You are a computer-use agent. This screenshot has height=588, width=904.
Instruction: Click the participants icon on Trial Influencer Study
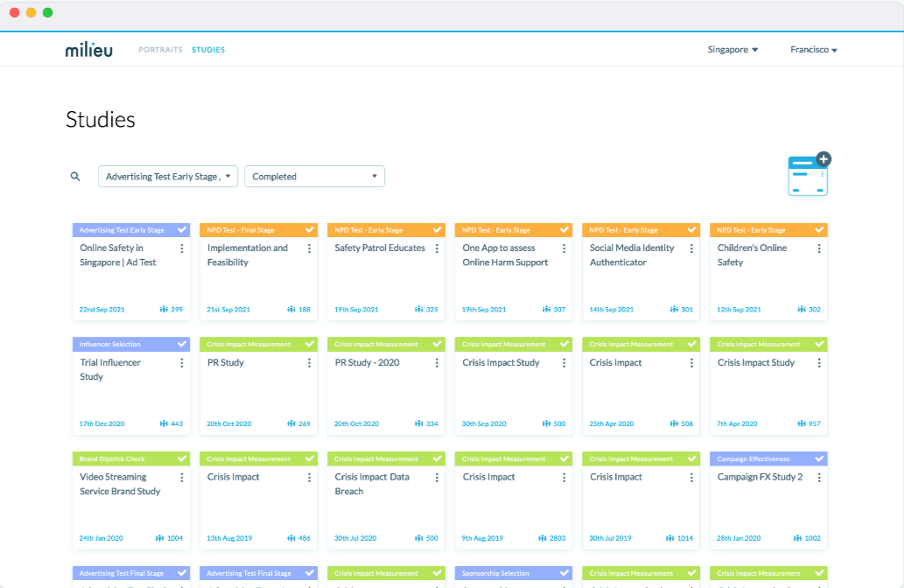pos(165,423)
